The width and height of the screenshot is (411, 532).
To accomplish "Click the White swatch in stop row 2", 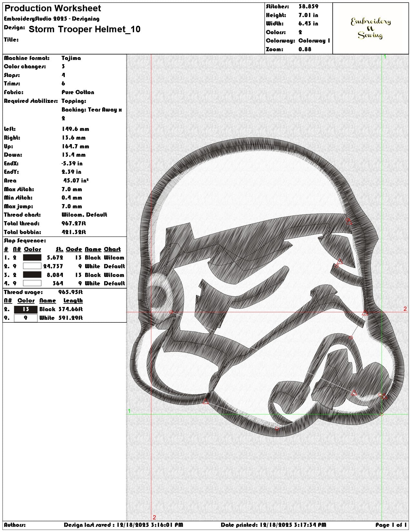I will pos(32,266).
